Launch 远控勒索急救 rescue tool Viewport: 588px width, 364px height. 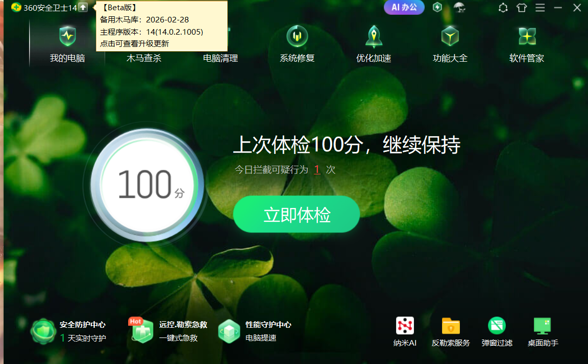pyautogui.click(x=141, y=331)
